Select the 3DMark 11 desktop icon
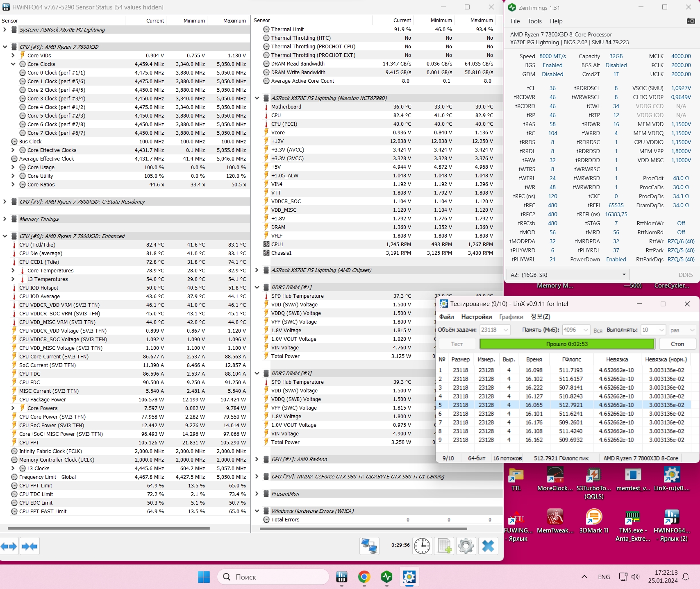 point(594,521)
